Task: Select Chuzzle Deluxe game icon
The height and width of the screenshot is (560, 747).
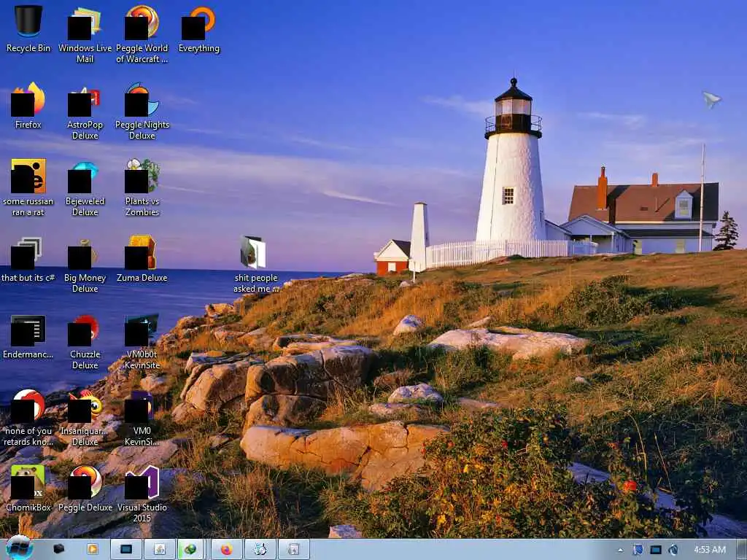Action: [x=84, y=330]
